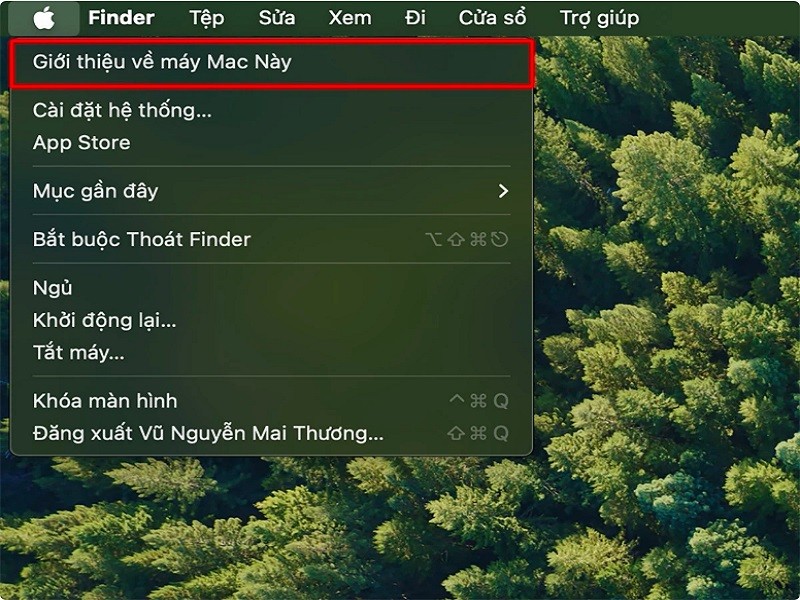
Task: Expand the Mục gần đây submenu chevron
Action: 504,191
